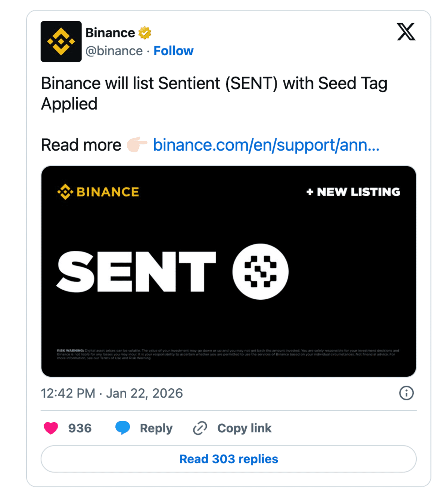Click the tweet timestamp Jan 22, 2026

point(111,393)
